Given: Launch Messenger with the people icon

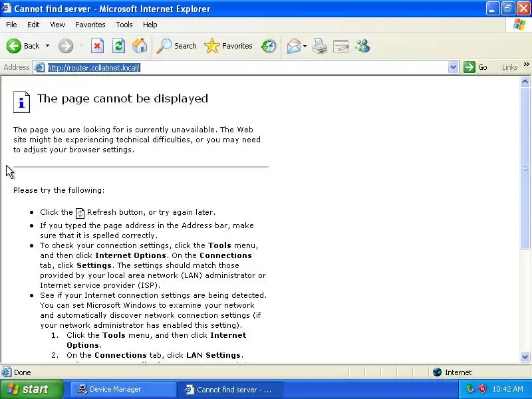Looking at the screenshot, I should (362, 46).
